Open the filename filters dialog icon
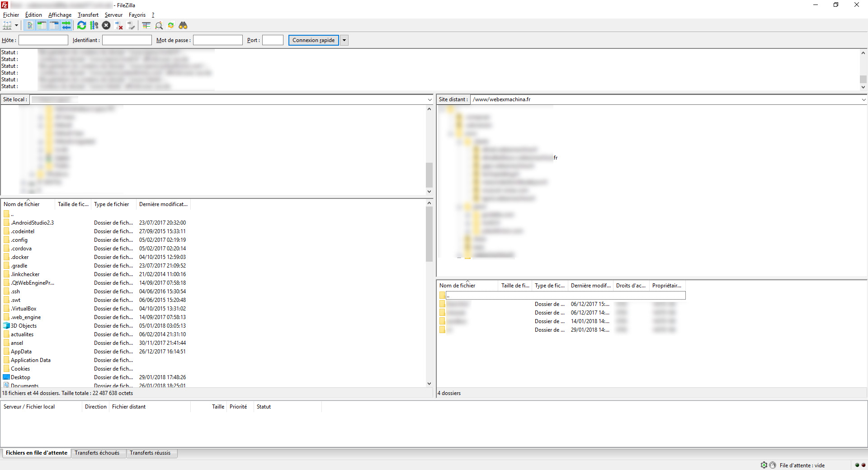This screenshot has width=868, height=470. (x=146, y=26)
